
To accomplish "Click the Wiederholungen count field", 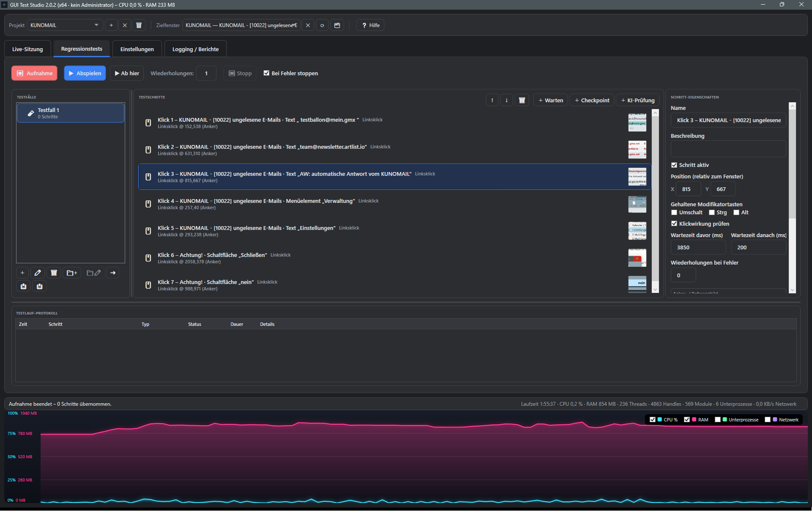I will point(207,73).
